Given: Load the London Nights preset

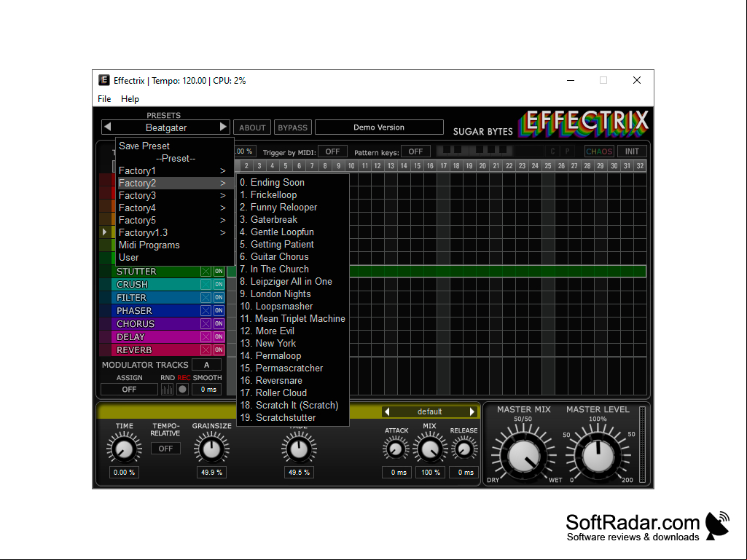Looking at the screenshot, I should 293,293.
